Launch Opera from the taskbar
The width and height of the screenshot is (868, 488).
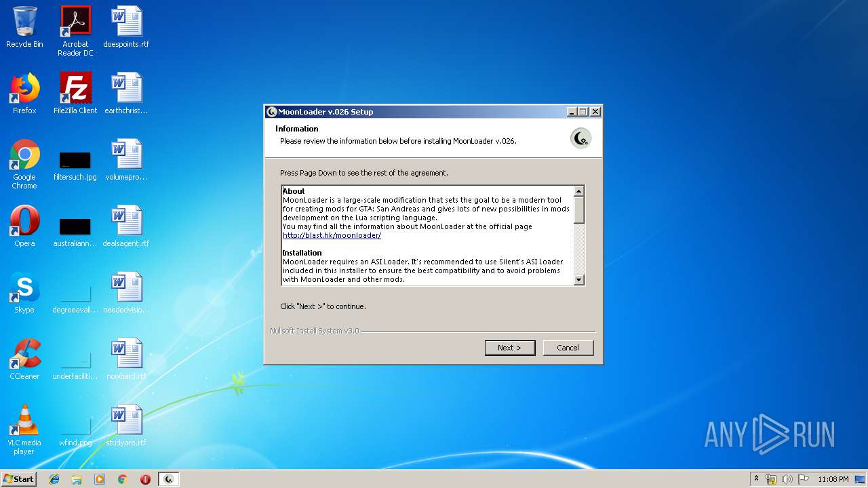coord(145,479)
